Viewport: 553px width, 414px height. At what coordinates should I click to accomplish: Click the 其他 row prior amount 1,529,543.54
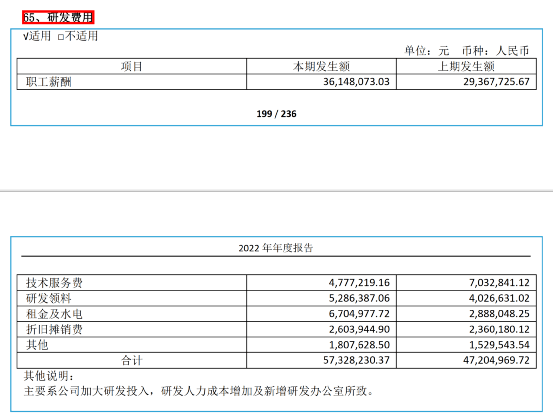coord(499,345)
